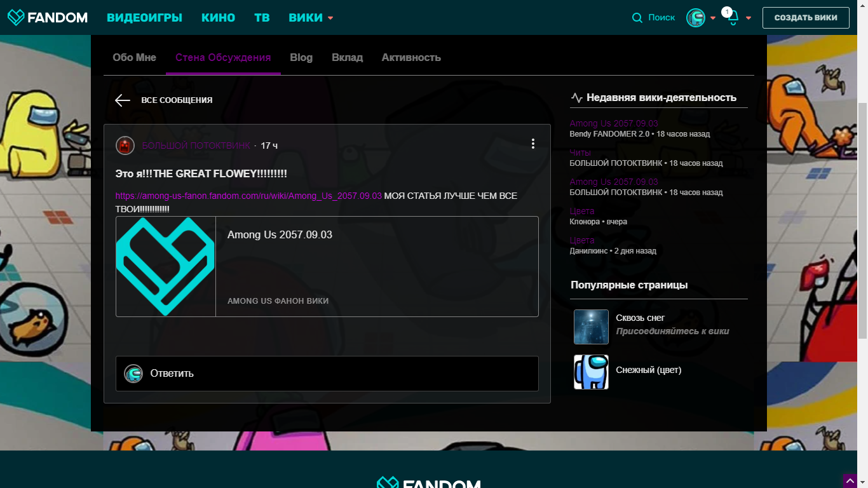868x488 pixels.
Task: Open the user avatar in header
Action: (696, 18)
